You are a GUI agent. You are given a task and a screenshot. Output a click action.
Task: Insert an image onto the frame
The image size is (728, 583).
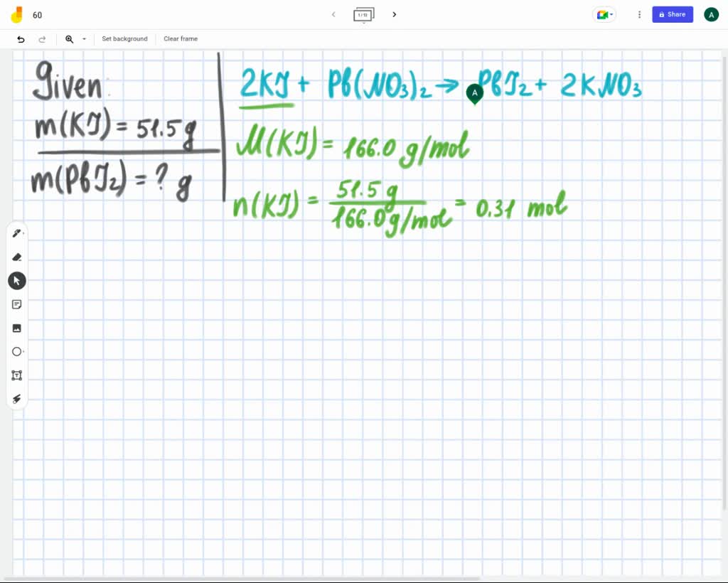16,328
